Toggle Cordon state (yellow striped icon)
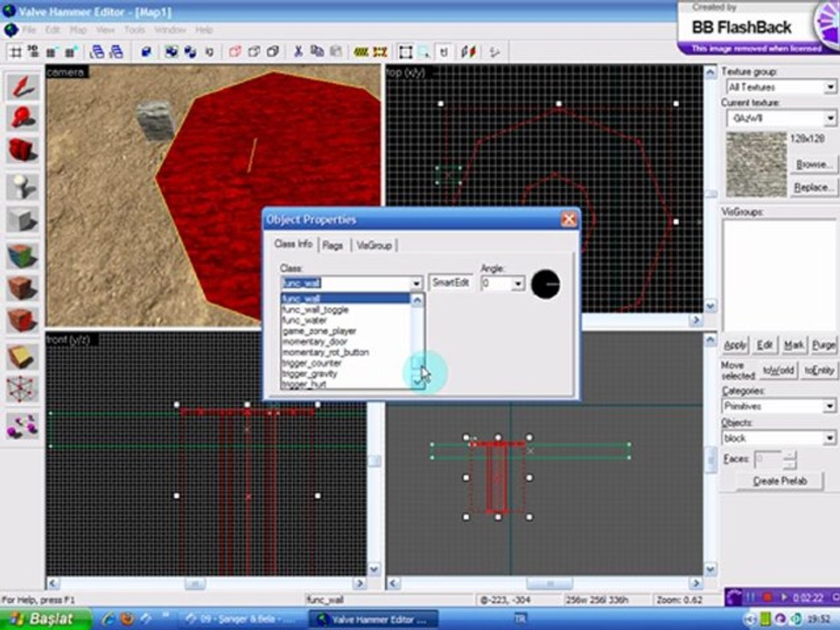840x630 pixels. tap(361, 52)
